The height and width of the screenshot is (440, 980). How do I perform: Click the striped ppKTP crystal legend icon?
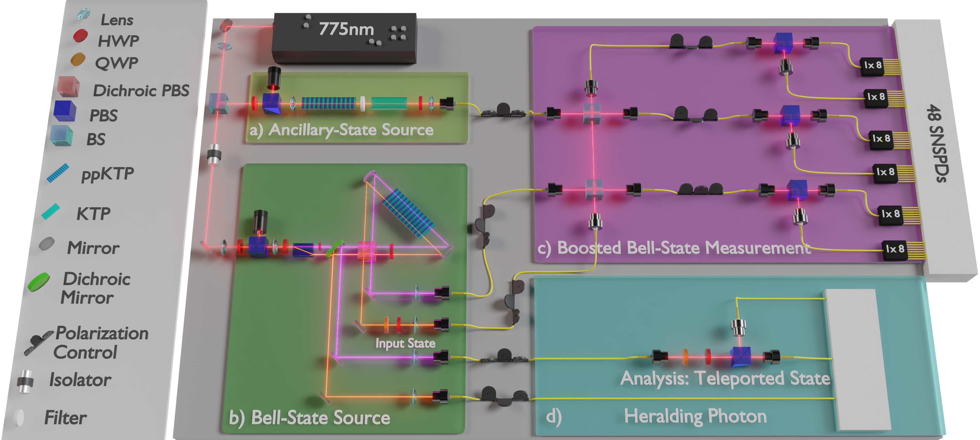point(58,173)
